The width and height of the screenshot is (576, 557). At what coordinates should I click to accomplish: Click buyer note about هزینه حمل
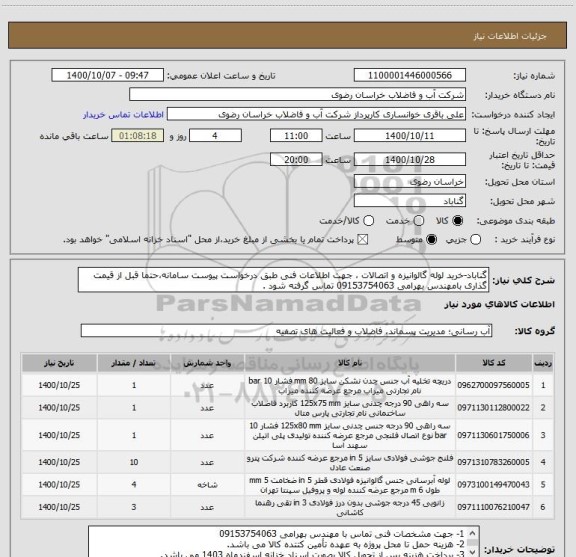click(346, 544)
